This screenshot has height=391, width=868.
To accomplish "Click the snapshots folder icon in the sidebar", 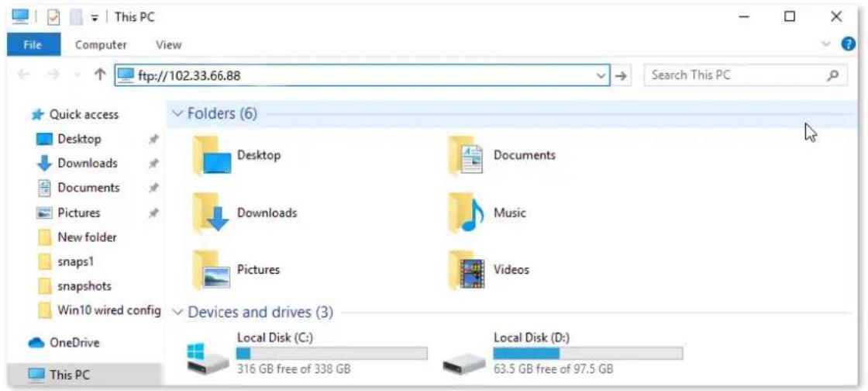I will point(45,286).
